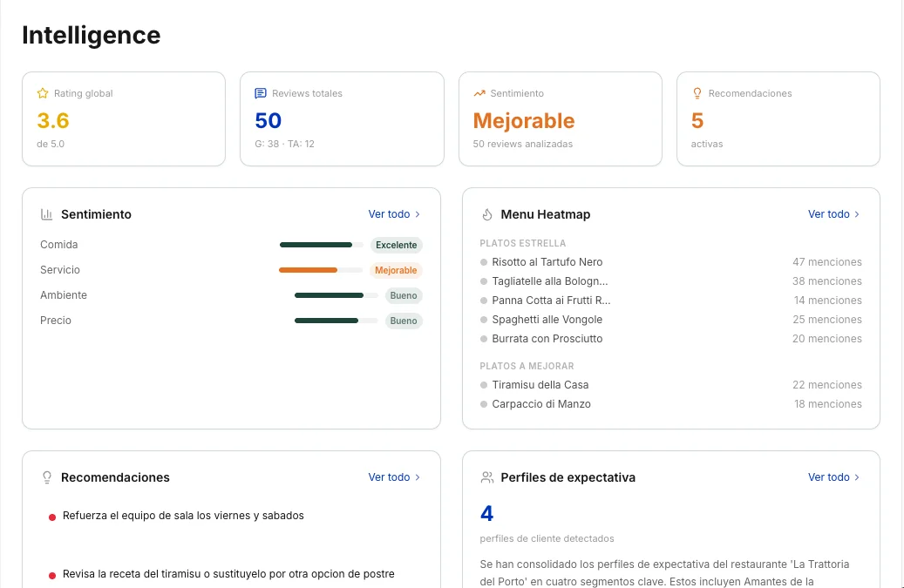
Task: Open Ver todo in the Sentimiento panel
Action: pos(389,214)
